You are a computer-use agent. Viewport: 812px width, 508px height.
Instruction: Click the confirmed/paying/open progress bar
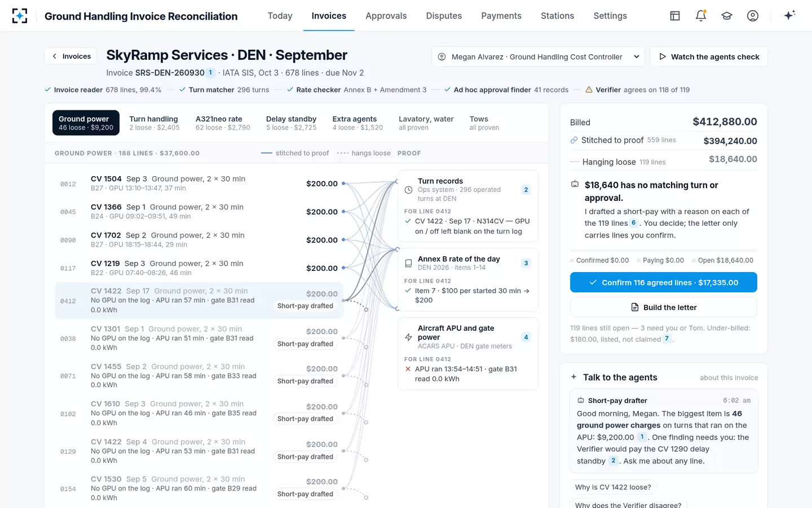[x=664, y=251]
